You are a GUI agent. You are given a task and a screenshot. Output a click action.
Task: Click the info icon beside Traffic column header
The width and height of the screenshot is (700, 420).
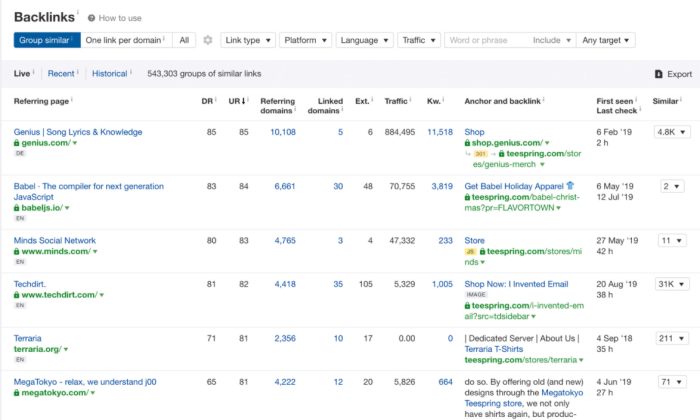point(410,99)
